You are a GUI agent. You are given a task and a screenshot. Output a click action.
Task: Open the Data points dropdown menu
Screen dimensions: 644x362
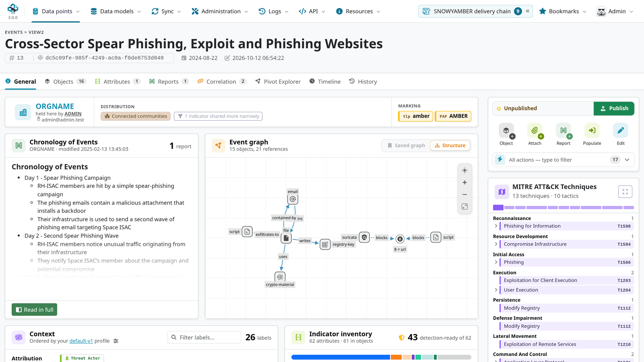pyautogui.click(x=56, y=11)
